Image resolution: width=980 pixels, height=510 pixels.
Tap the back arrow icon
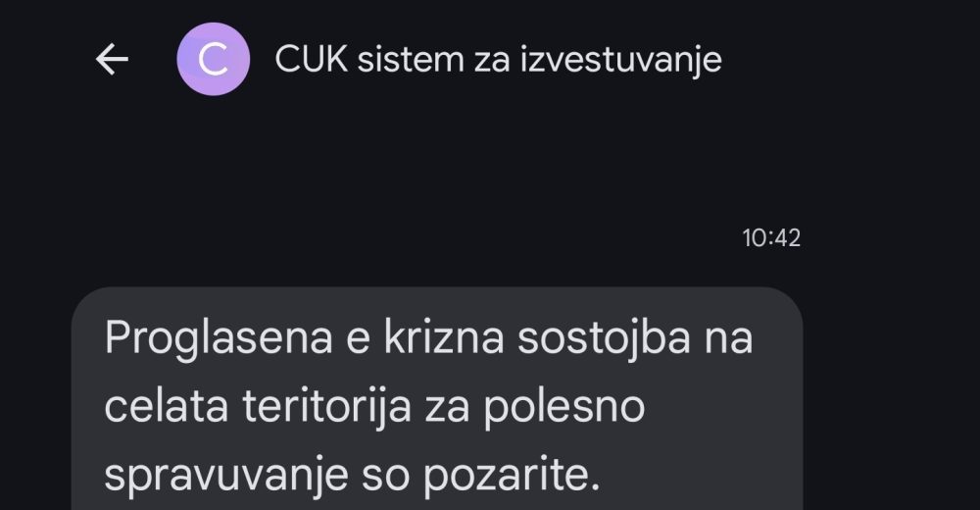(x=112, y=60)
